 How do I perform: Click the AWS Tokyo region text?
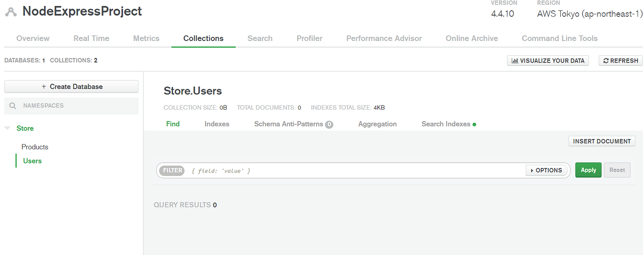pyautogui.click(x=590, y=14)
